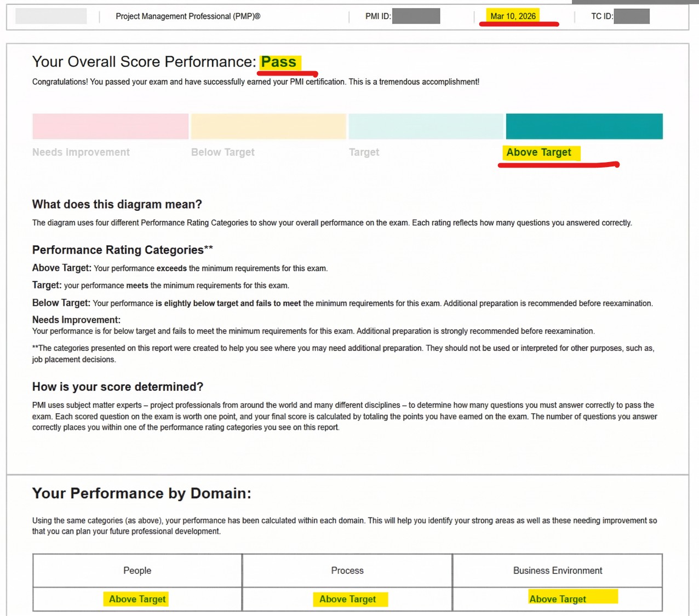
Task: Click the 'Performance Rating Categories' heading
Action: [x=122, y=250]
